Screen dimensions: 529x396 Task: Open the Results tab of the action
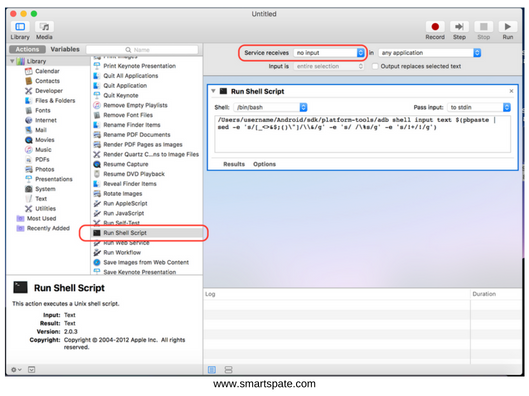point(234,164)
